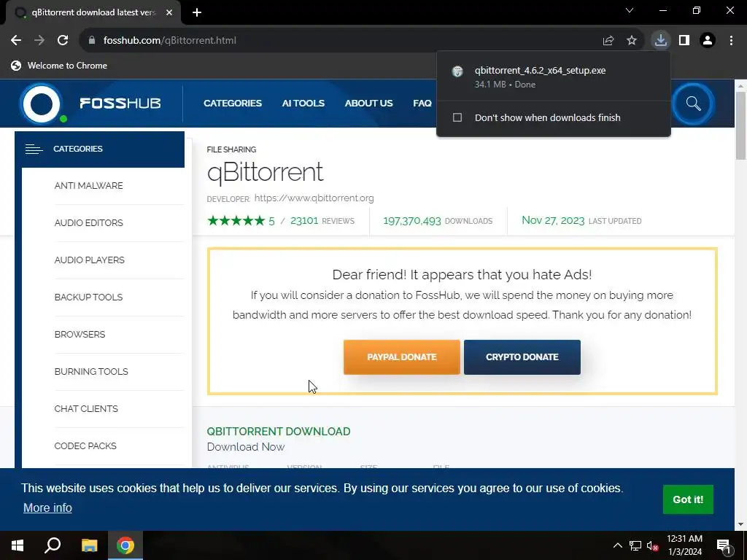Open the CATEGORIES nav menu
The image size is (747, 560).
point(233,104)
